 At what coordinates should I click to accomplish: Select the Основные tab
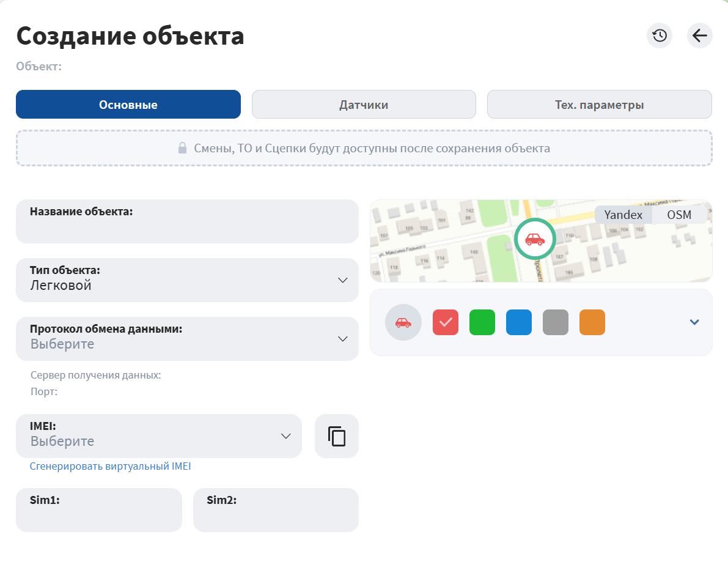pyautogui.click(x=128, y=105)
